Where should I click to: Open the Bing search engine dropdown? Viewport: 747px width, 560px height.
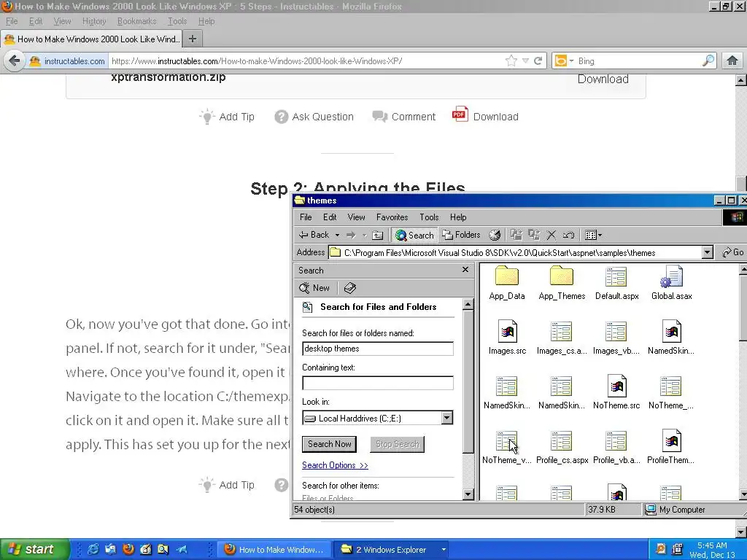565,61
